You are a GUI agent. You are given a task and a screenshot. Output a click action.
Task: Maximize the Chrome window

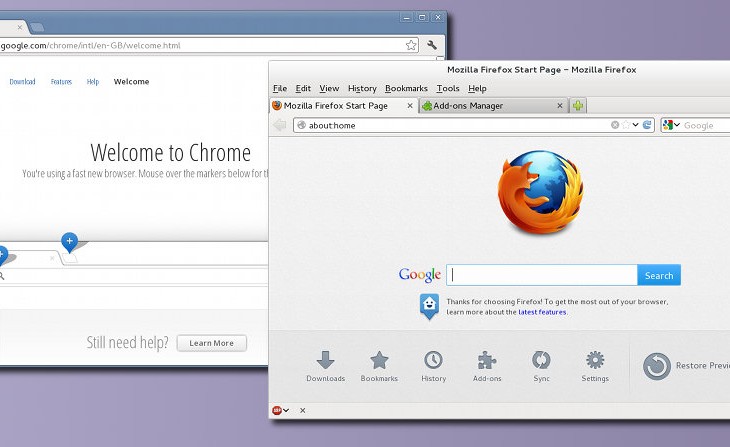pos(422,17)
